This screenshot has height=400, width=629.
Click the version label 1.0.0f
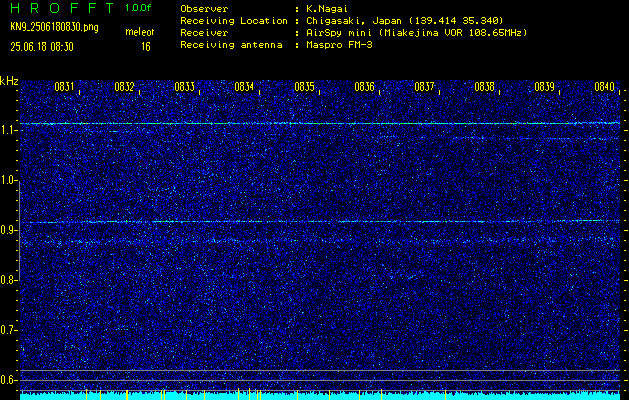138,8
